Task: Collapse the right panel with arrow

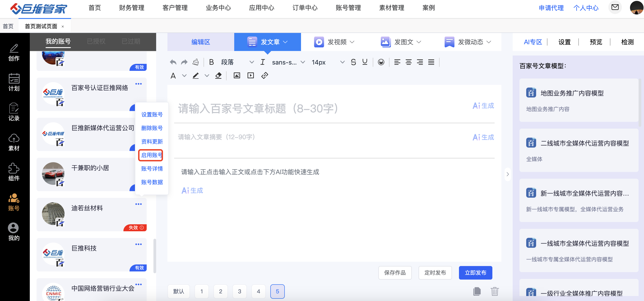Action: click(507, 174)
